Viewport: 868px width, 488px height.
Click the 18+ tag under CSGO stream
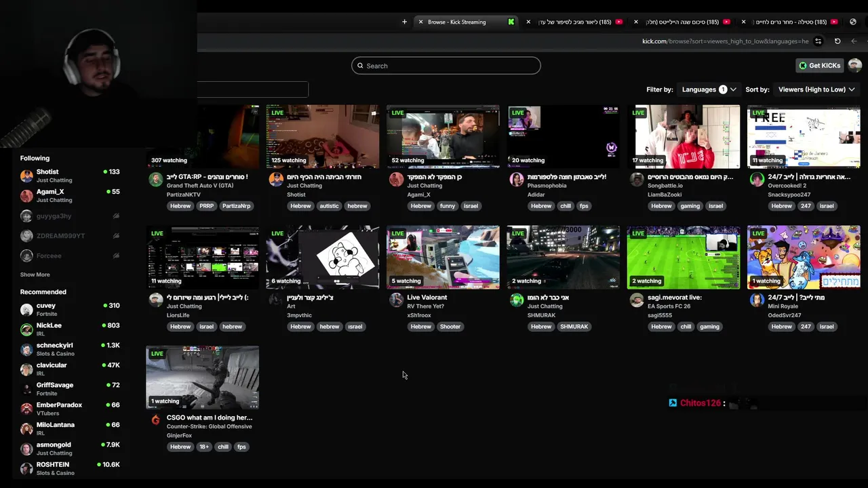pyautogui.click(x=204, y=447)
